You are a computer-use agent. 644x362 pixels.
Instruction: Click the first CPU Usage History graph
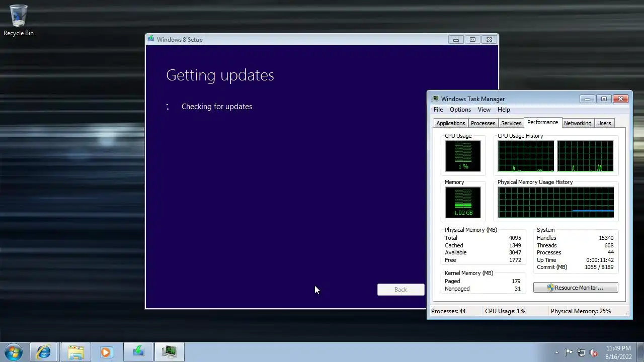coord(526,156)
